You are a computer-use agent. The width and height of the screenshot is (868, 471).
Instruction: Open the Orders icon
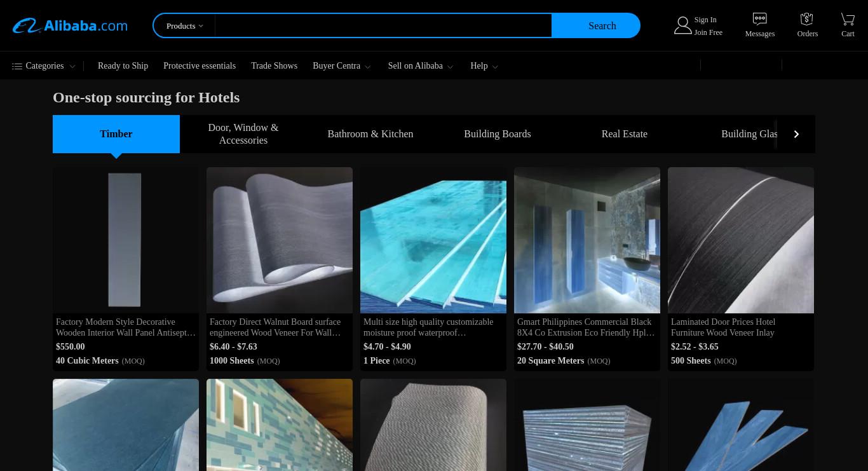tap(807, 19)
